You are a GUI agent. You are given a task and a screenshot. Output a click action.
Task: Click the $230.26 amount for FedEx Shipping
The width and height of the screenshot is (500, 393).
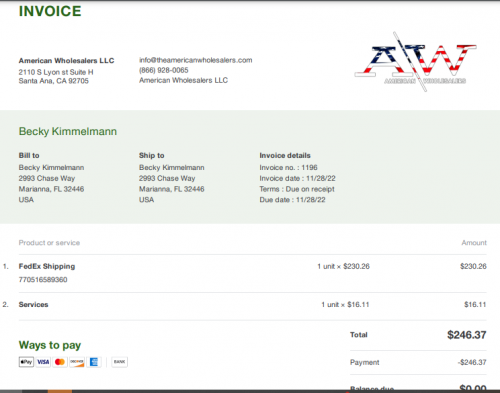click(x=473, y=266)
